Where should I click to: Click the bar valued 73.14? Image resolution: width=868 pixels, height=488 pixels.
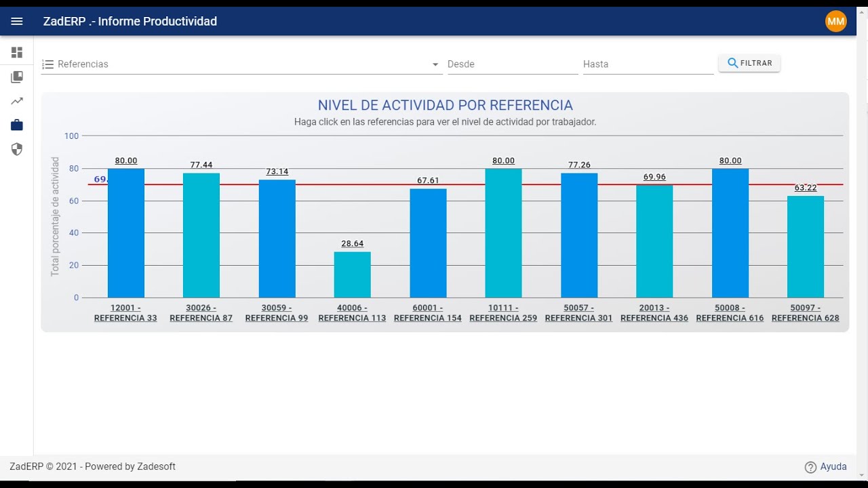[x=277, y=239]
